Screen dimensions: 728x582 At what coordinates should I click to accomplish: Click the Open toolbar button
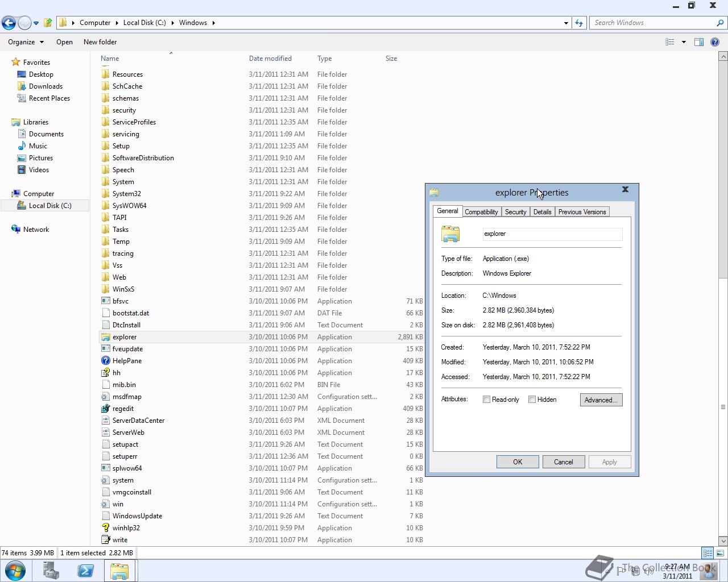(x=64, y=42)
